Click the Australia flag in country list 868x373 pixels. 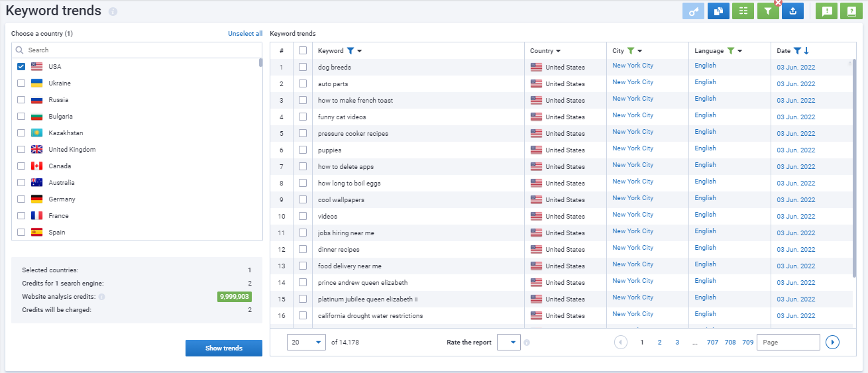click(x=37, y=183)
